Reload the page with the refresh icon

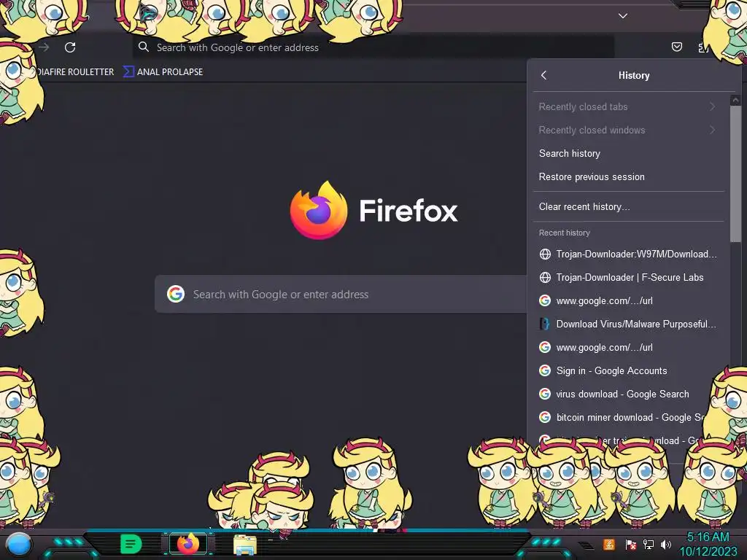70,47
